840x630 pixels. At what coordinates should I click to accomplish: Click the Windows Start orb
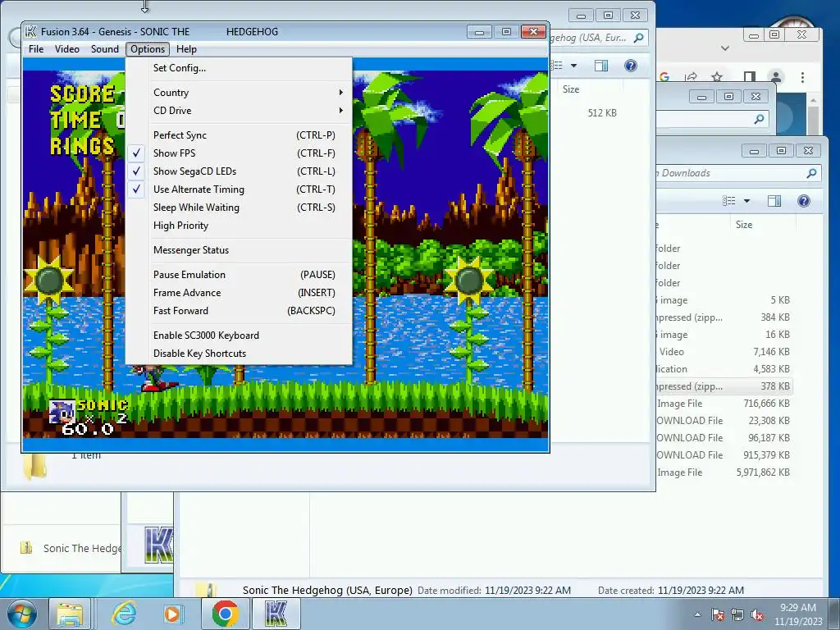21,614
